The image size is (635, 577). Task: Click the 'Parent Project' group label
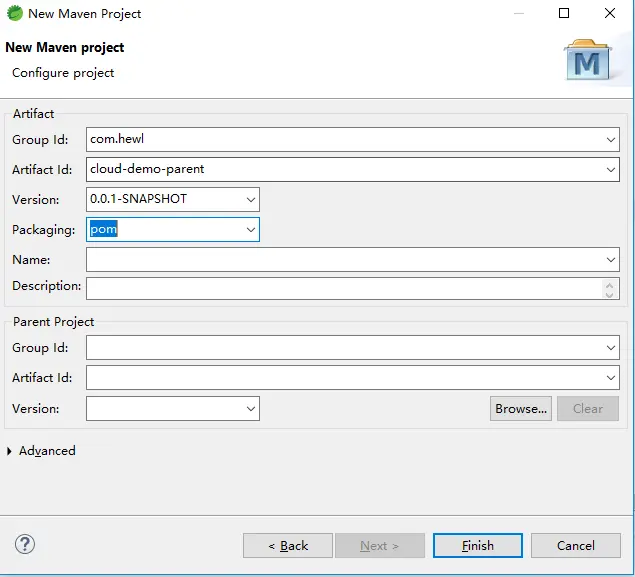click(x=53, y=322)
